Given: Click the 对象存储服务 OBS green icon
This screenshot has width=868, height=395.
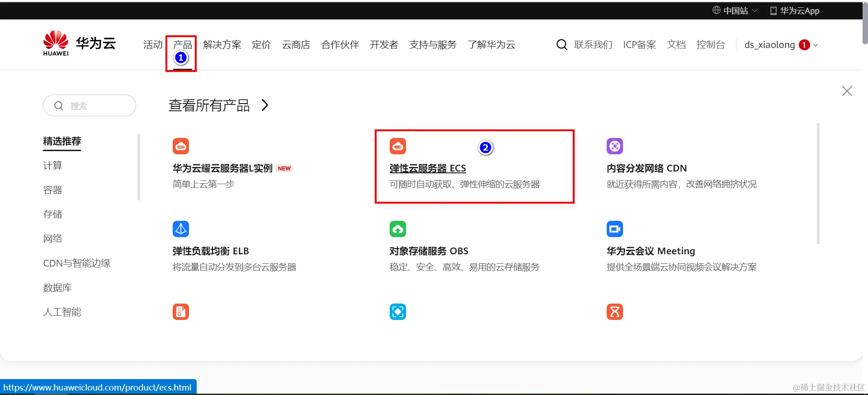Looking at the screenshot, I should click(398, 229).
